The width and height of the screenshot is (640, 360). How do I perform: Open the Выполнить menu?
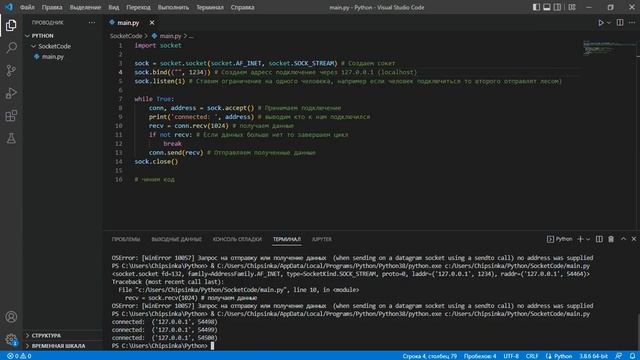173,7
